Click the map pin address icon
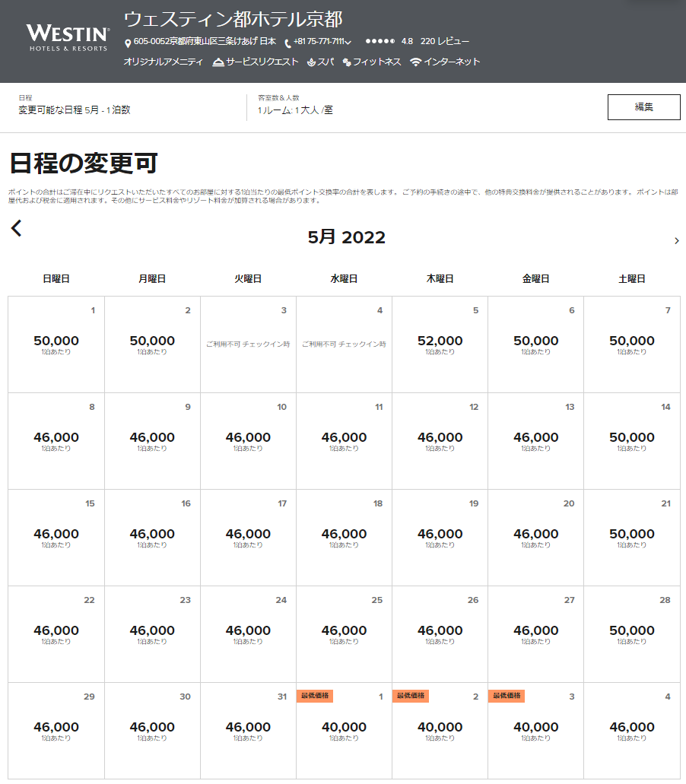The width and height of the screenshot is (686, 784). 128,43
